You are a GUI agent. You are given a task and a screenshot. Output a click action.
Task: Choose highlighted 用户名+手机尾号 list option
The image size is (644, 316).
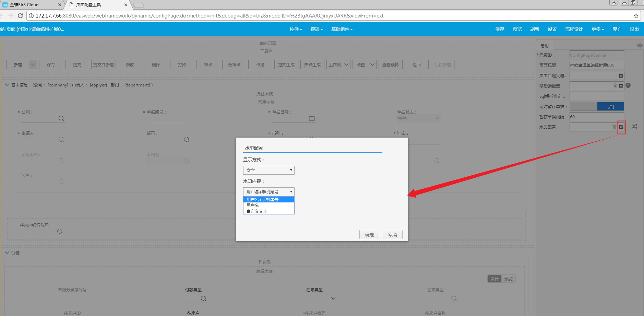(269, 199)
